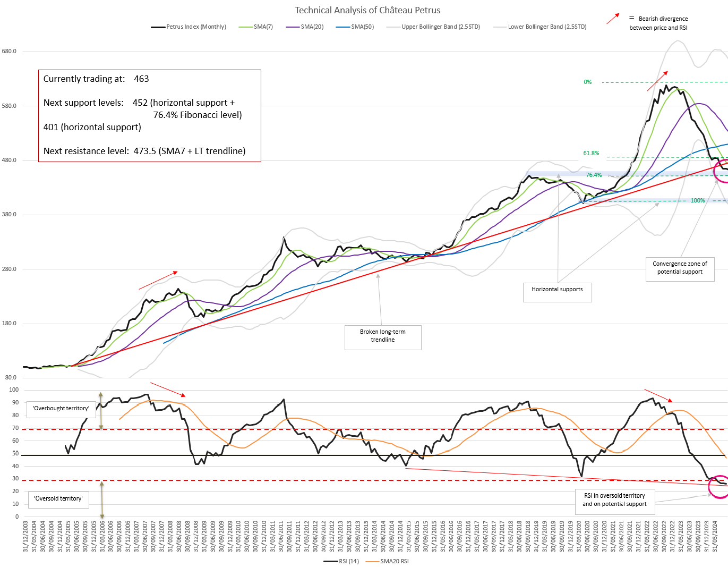The width and height of the screenshot is (728, 567).
Task: Click the RSI axis value '70'
Action: 15,428
